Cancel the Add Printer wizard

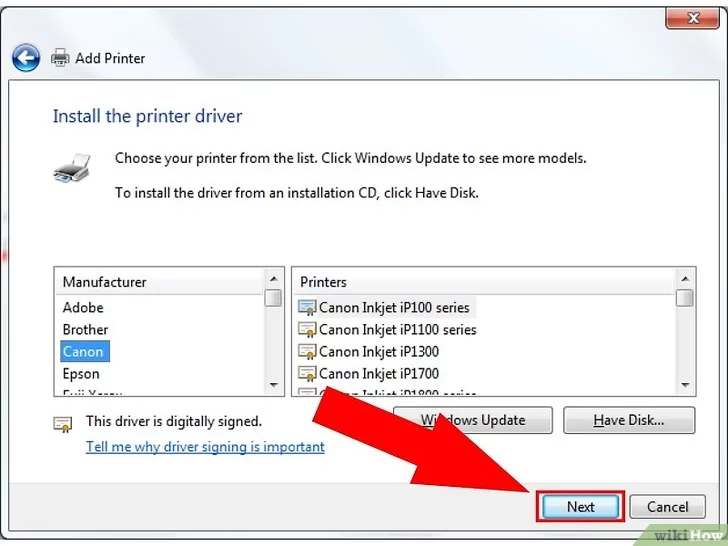[667, 507]
